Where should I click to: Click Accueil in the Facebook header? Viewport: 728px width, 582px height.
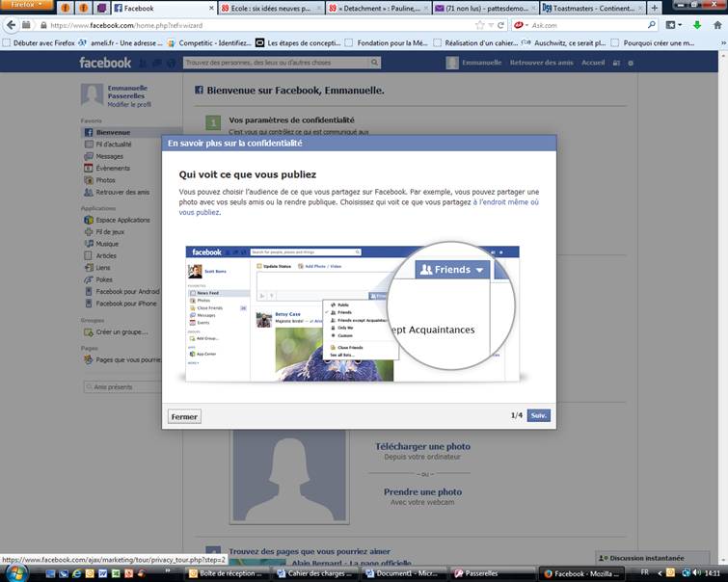[x=593, y=63]
